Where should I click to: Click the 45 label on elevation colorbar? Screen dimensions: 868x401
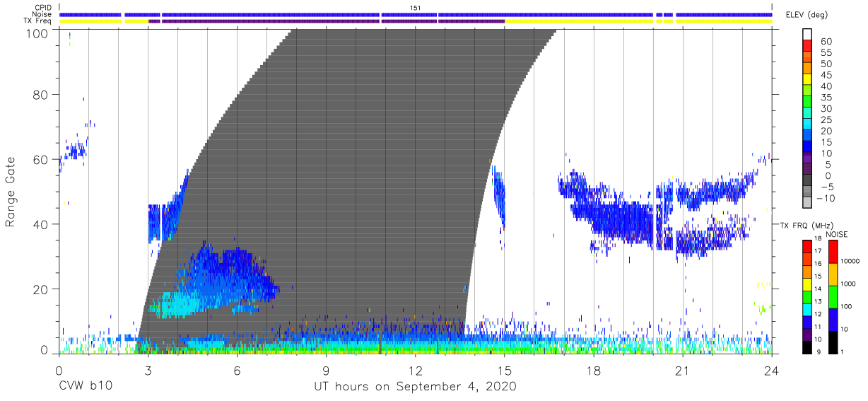(x=826, y=75)
